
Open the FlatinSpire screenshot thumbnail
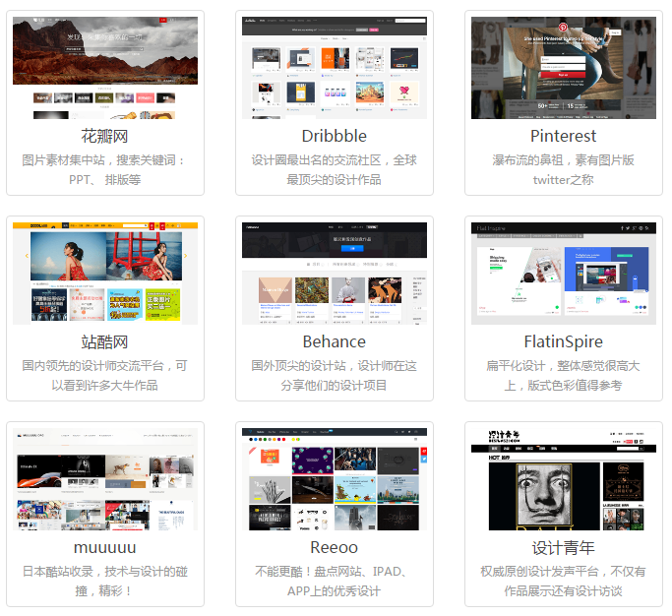pyautogui.click(x=564, y=273)
